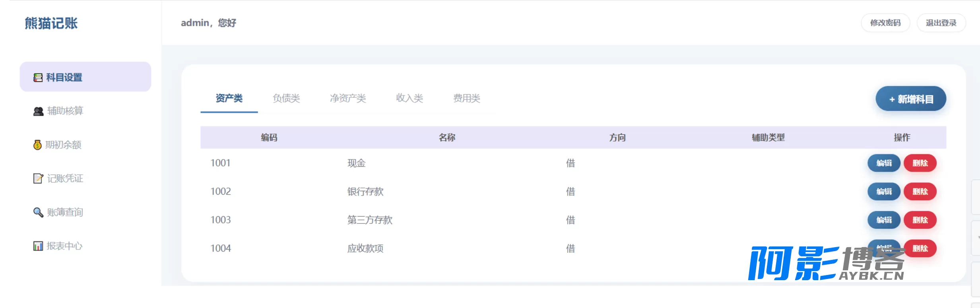Image resolution: width=980 pixels, height=308 pixels.
Task: Click the 科目设置 books icon in sidebar
Action: pyautogui.click(x=38, y=77)
